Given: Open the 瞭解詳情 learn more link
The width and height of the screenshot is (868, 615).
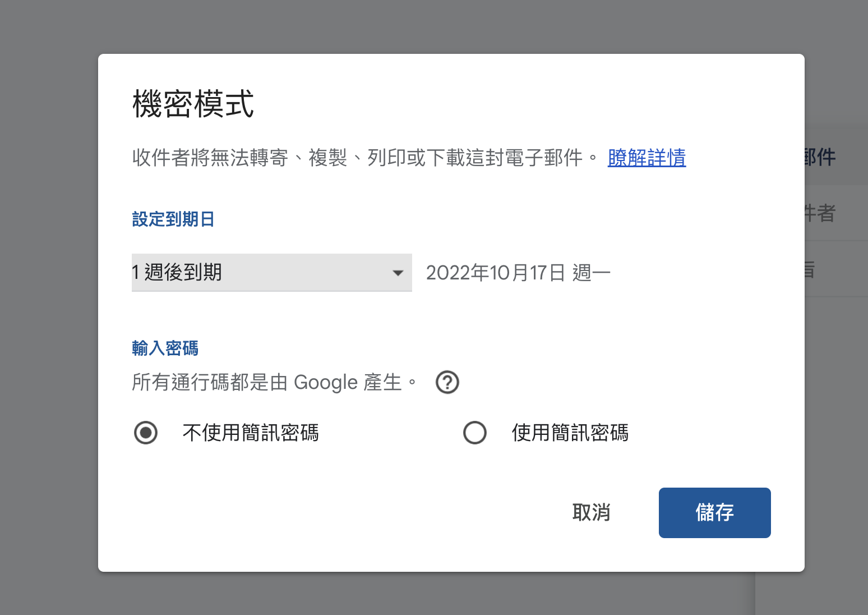Looking at the screenshot, I should point(647,158).
